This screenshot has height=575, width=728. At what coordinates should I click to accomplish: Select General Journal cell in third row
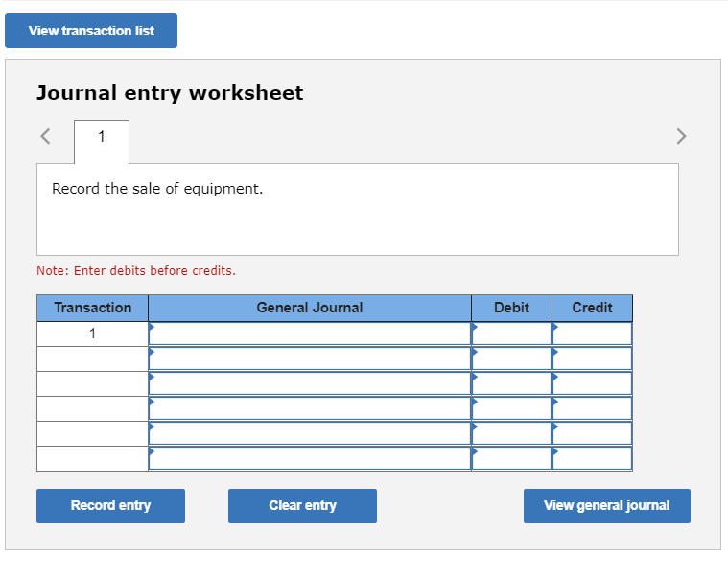[x=310, y=384]
